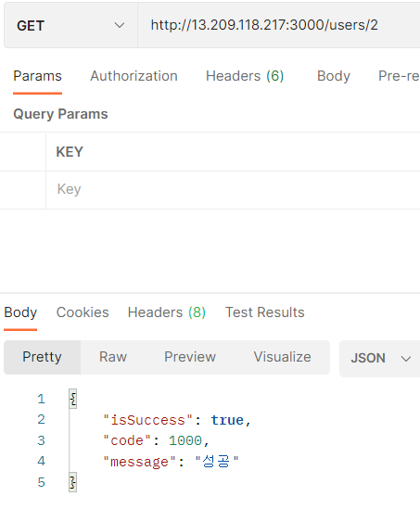
Task: Click the "message" key in response
Action: pyautogui.click(x=140, y=462)
